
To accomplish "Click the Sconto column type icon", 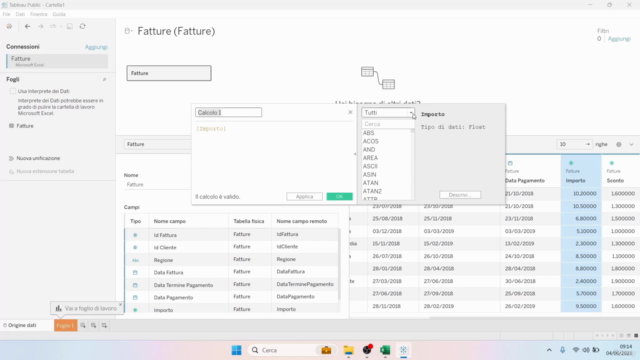I will point(611,163).
